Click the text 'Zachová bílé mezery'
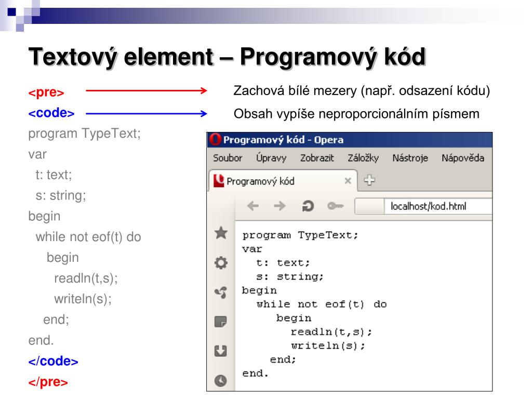The width and height of the screenshot is (532, 399). point(295,91)
